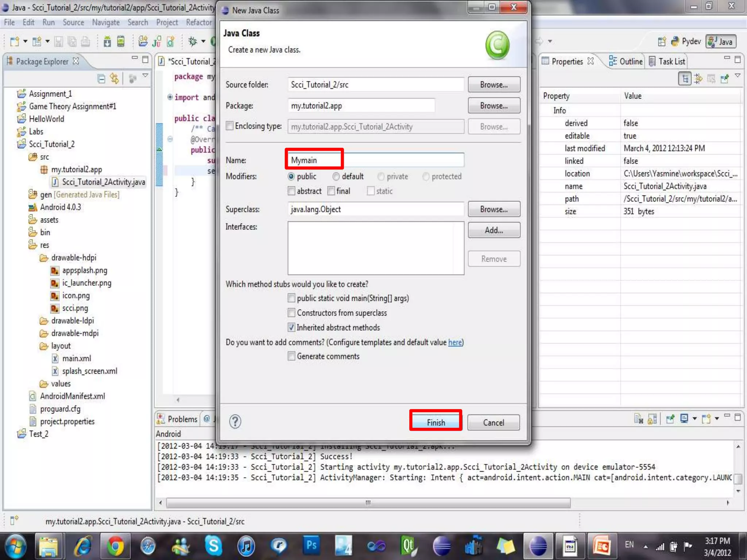Click the Cancel button

(x=494, y=423)
